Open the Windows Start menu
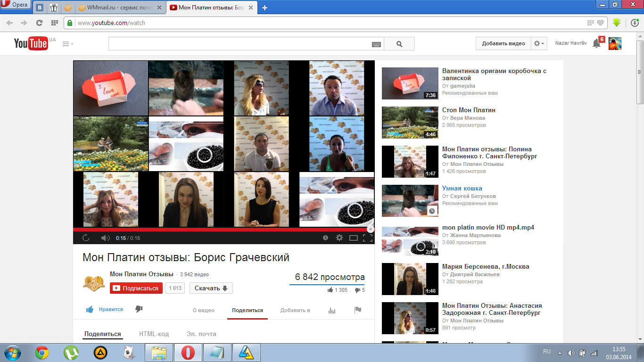644x362 pixels. coord(12,353)
